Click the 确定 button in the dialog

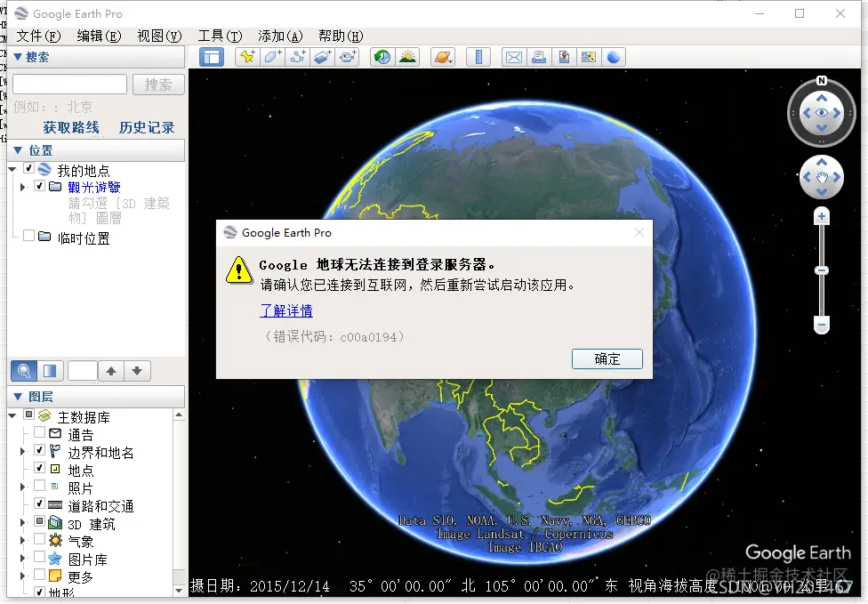607,358
